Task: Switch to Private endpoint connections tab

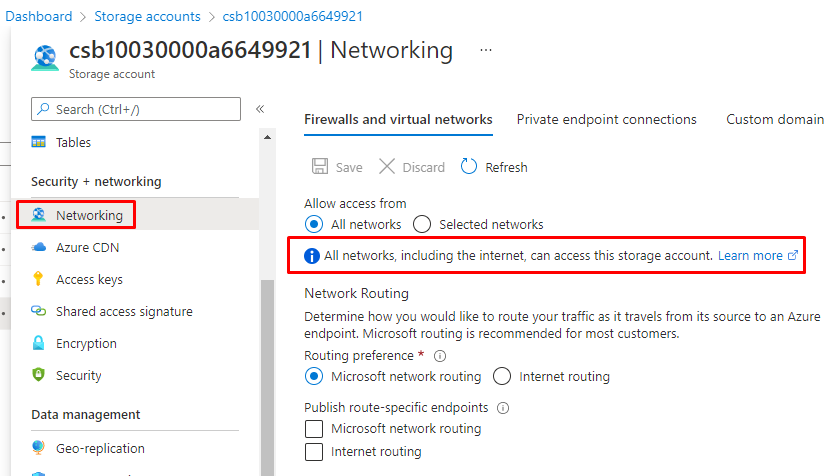Action: click(606, 119)
